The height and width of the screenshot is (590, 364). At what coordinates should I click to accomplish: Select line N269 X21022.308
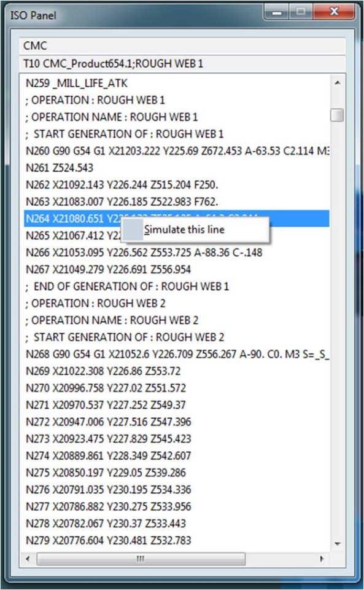point(177,371)
